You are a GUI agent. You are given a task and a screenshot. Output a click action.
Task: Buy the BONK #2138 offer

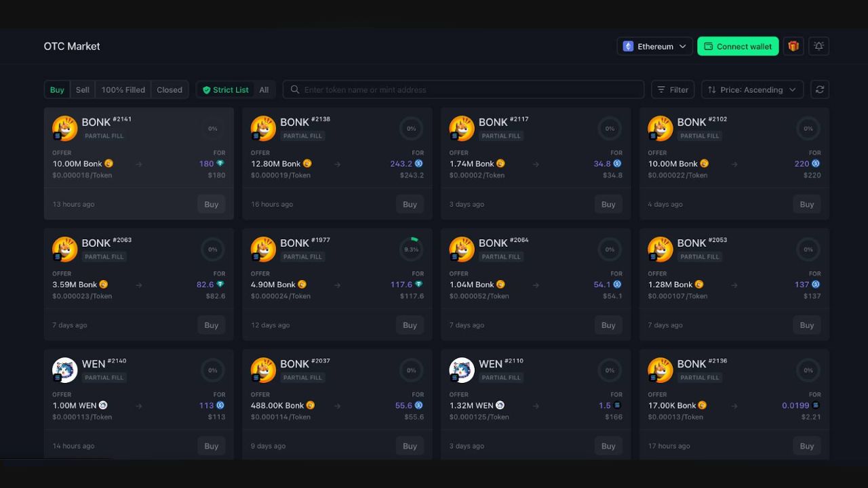pos(410,204)
